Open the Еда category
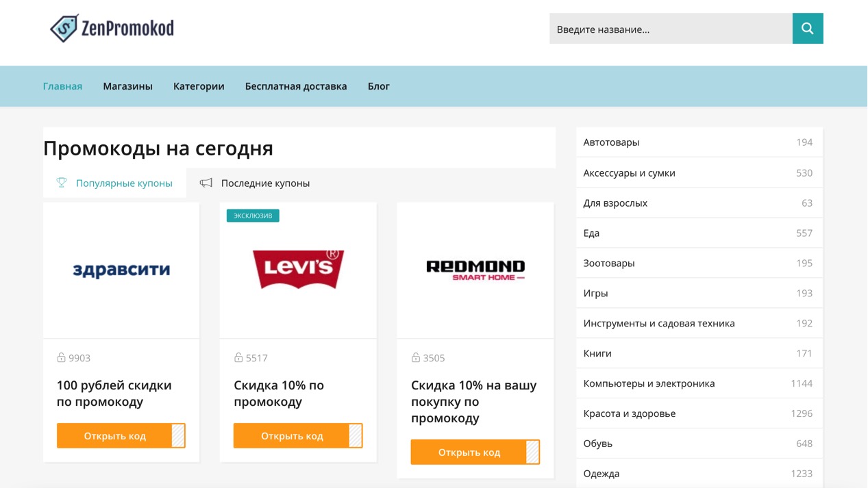Viewport: 868px width, 488px height. 699,233
